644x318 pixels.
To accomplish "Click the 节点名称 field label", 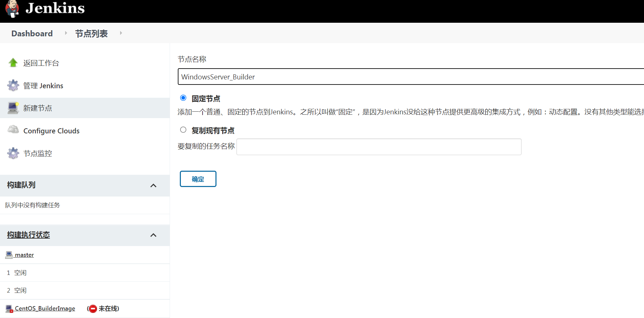I will pos(192,59).
